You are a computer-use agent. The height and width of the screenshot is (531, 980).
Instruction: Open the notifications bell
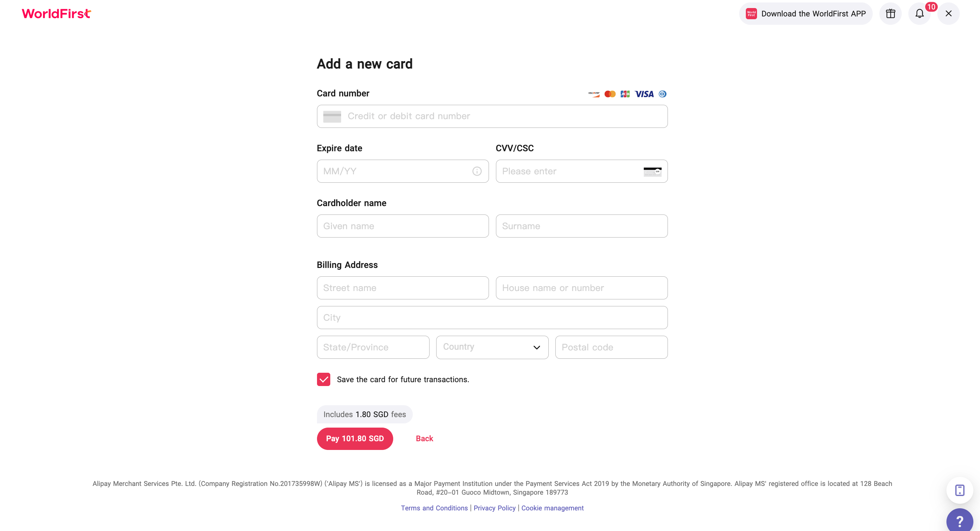[x=919, y=14]
